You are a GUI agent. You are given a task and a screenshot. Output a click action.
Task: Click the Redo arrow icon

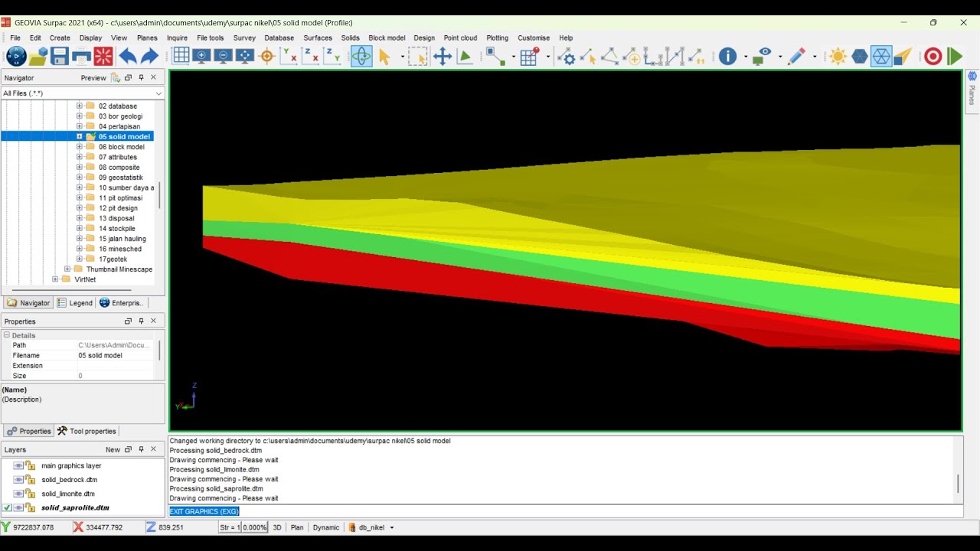pyautogui.click(x=149, y=56)
